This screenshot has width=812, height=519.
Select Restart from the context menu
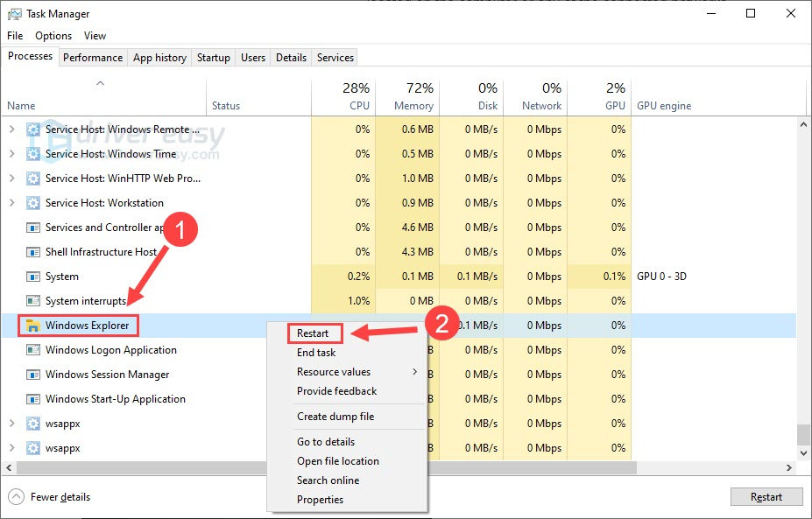click(x=314, y=333)
